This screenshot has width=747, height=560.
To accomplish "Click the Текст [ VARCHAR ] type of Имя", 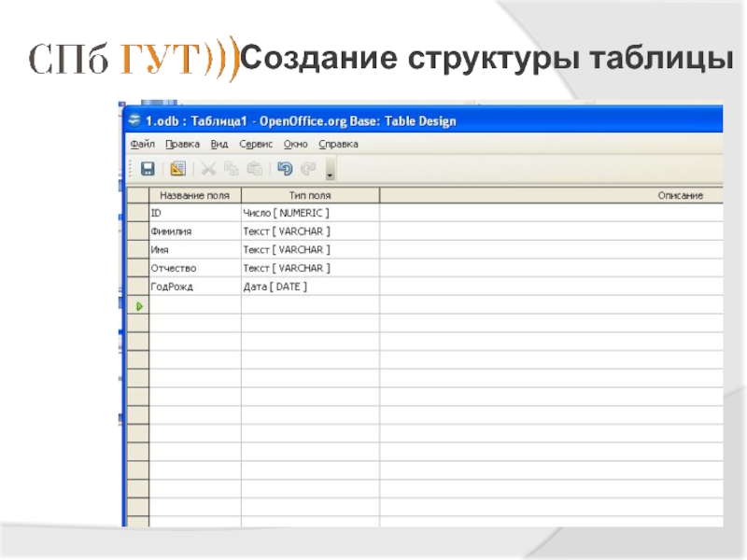I will tap(310, 249).
